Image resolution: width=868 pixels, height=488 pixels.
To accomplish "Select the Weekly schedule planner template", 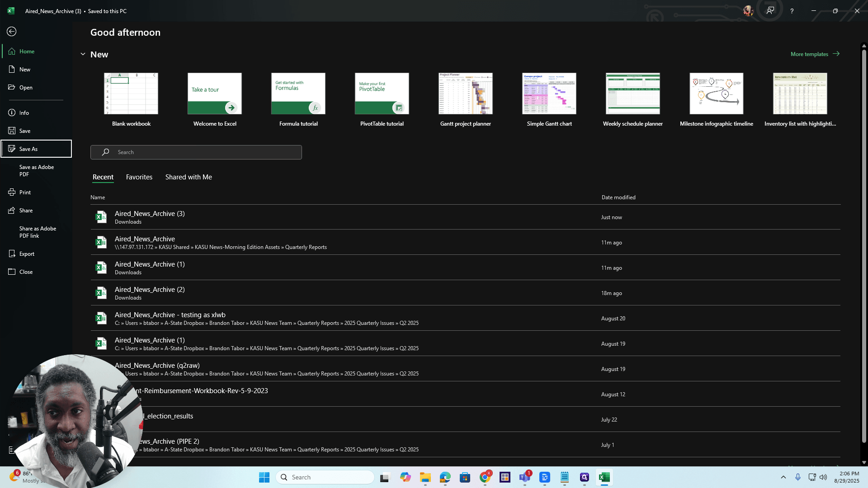I will 633,100.
